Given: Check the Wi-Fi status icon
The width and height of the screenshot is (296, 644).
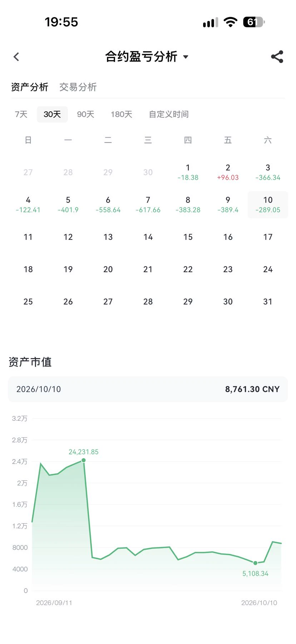Looking at the screenshot, I should [231, 22].
